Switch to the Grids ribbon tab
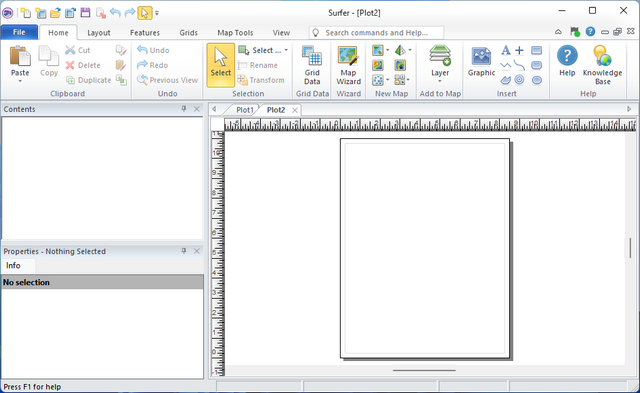 [189, 33]
